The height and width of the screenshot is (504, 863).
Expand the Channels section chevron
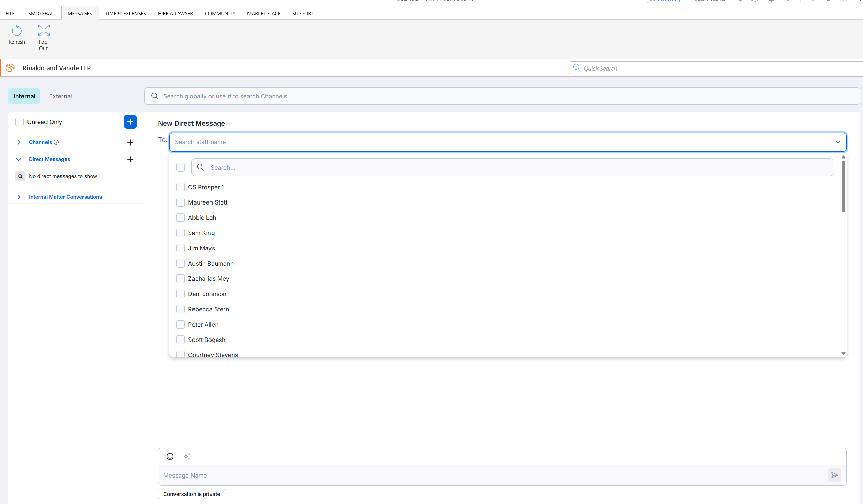pyautogui.click(x=19, y=142)
